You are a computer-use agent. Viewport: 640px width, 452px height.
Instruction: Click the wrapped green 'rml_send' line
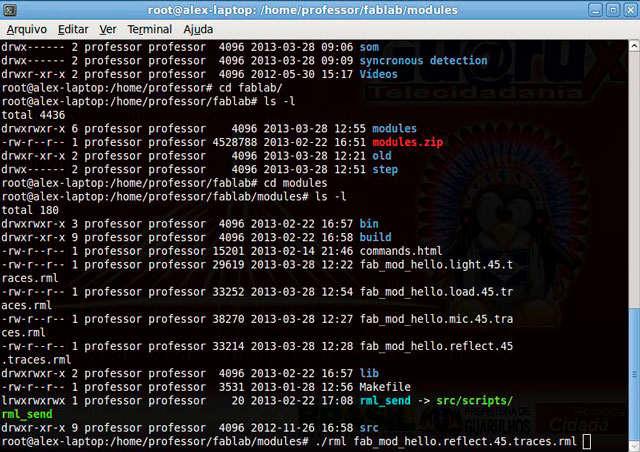pos(27,414)
